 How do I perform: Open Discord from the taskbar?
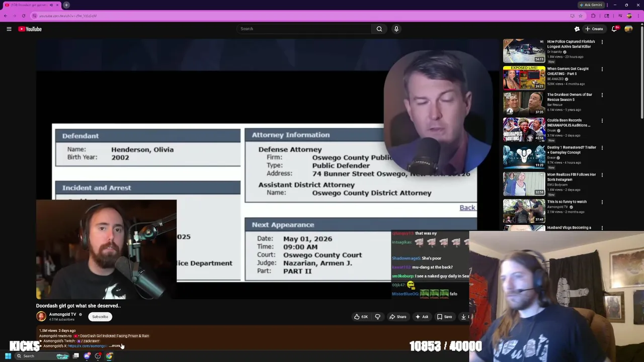[87, 356]
